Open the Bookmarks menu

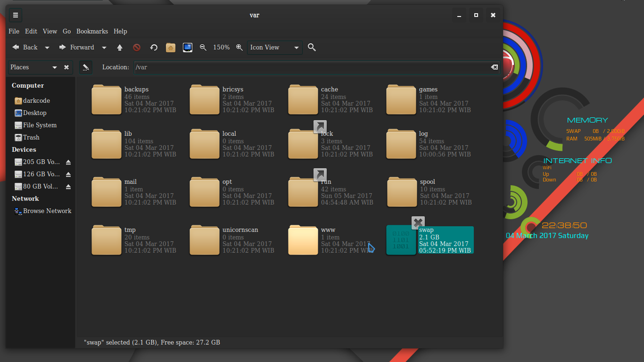tap(92, 31)
